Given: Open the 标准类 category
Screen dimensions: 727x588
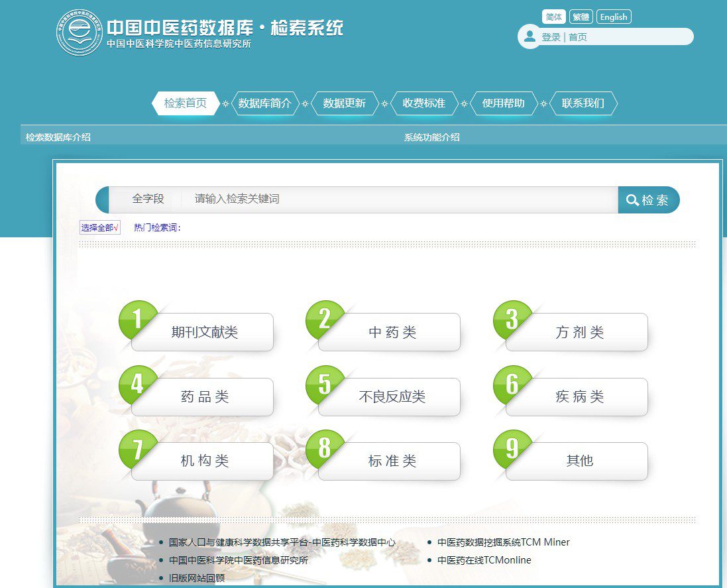Looking at the screenshot, I should [390, 461].
